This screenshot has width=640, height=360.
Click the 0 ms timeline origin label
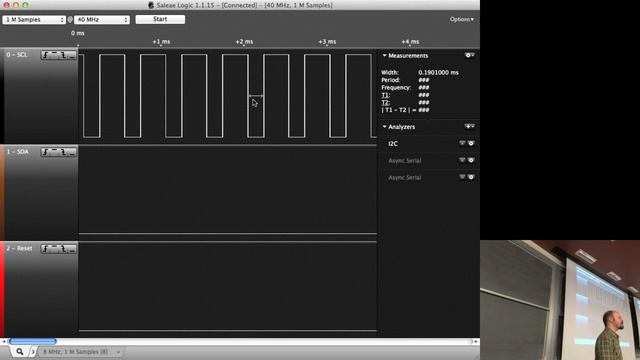(x=78, y=33)
